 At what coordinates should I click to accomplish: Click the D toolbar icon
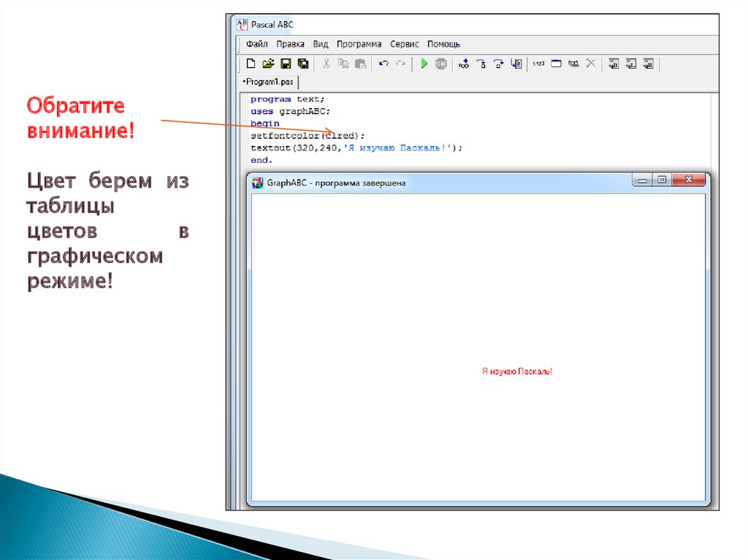[614, 64]
